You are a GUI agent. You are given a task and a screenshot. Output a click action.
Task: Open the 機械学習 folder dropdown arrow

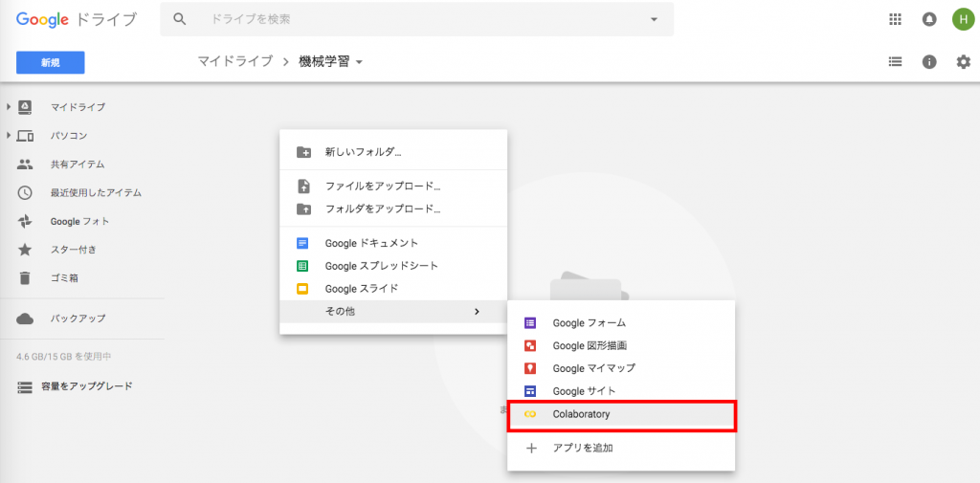click(359, 62)
